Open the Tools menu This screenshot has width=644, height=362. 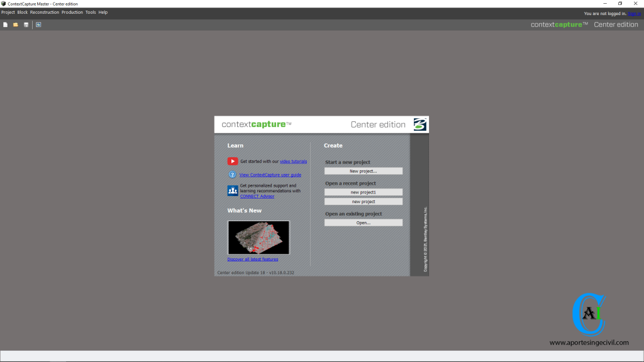91,12
